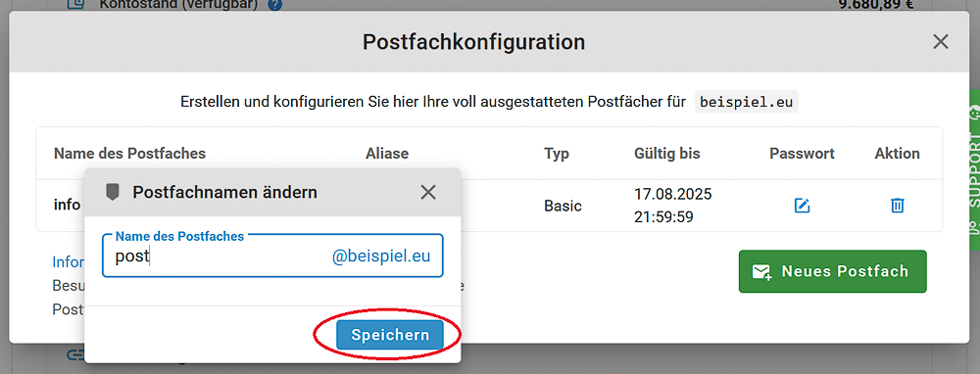The height and width of the screenshot is (374, 980).
Task: Close the Postfachnamen ändern popup
Action: [x=428, y=192]
